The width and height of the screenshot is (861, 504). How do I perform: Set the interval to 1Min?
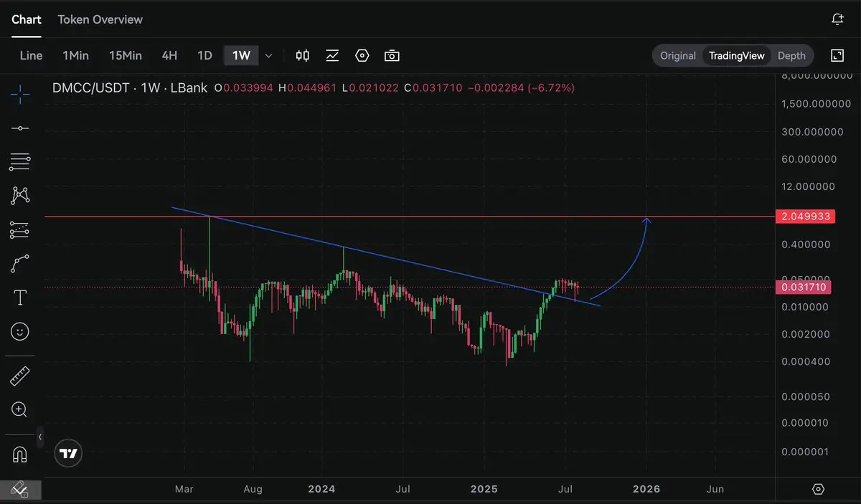point(75,55)
